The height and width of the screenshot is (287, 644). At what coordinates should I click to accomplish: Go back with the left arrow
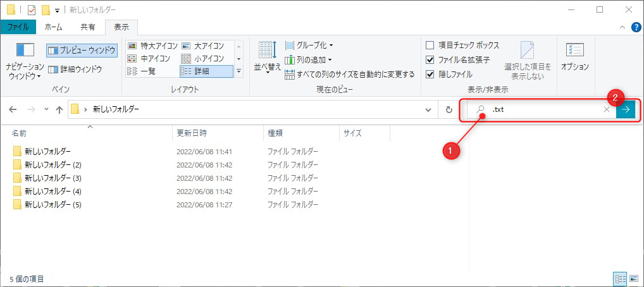(x=13, y=109)
